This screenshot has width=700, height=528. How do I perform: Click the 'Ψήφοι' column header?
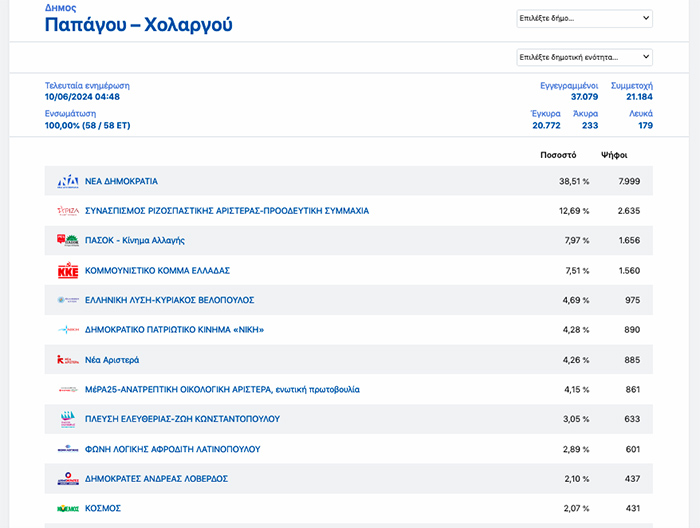click(x=614, y=155)
